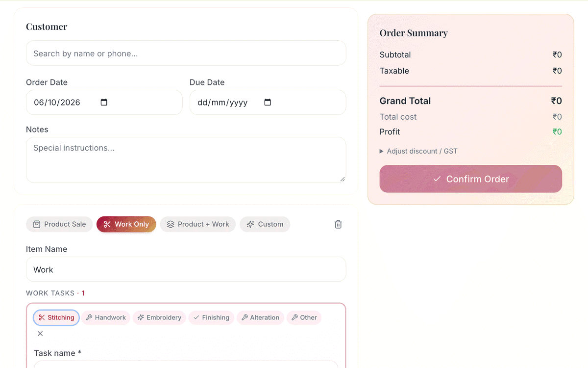The image size is (588, 368).
Task: Open the Order Date calendar picker icon
Action: pos(104,103)
